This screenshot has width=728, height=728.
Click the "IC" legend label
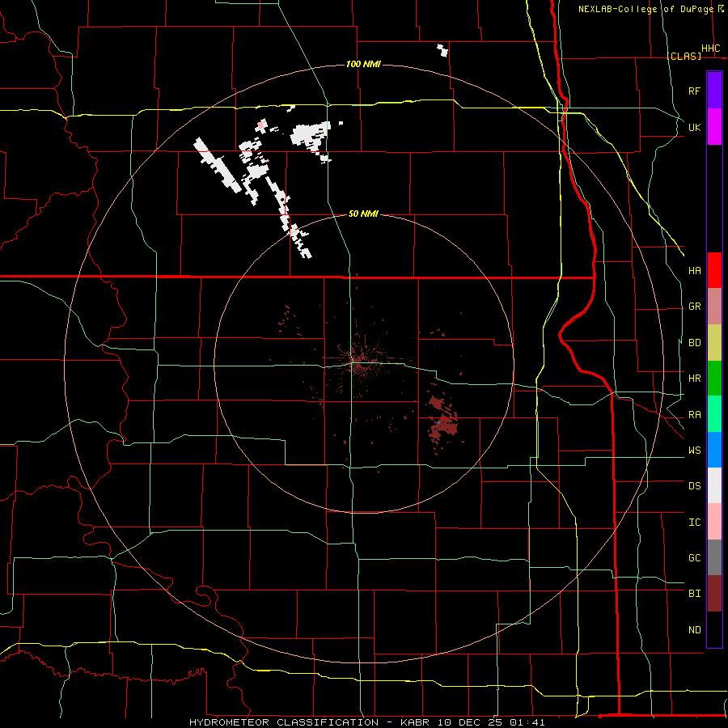pyautogui.click(x=694, y=523)
